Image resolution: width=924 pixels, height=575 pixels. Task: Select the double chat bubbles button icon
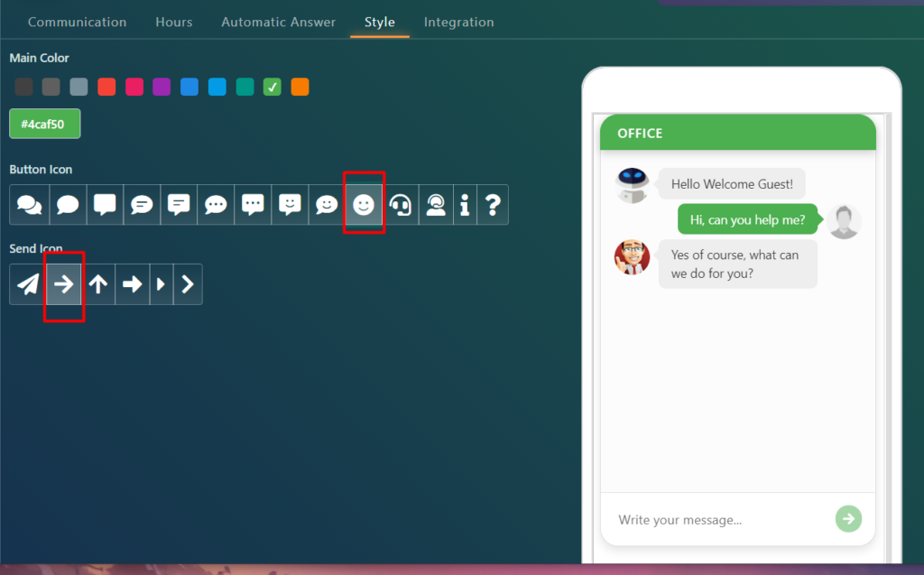pos(29,205)
